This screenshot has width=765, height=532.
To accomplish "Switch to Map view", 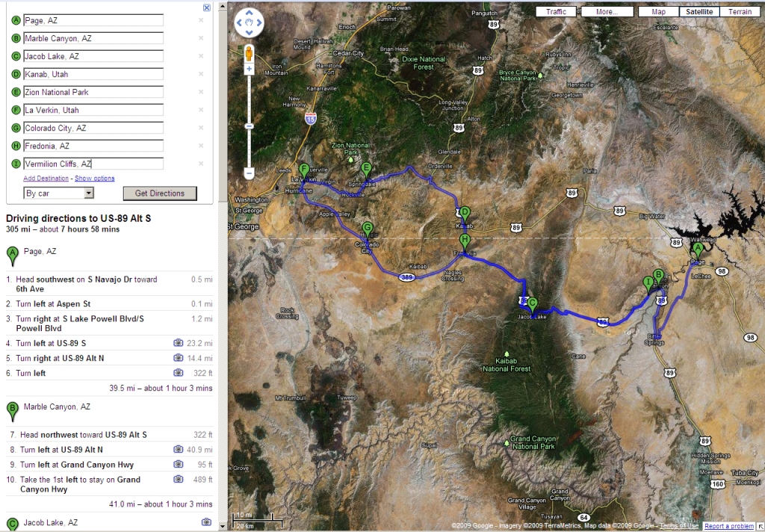I will pos(658,12).
